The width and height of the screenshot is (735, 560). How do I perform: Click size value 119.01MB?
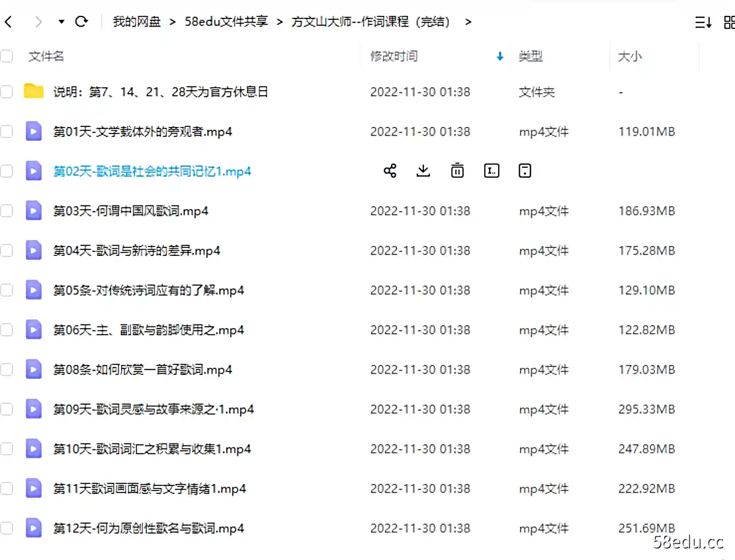click(647, 132)
